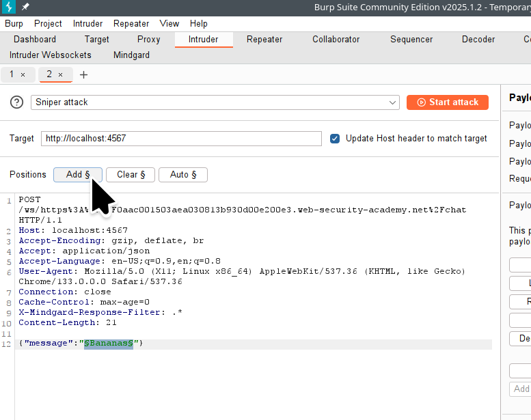The width and height of the screenshot is (531, 420).
Task: Open the Sniper attack type dropdown
Action: point(215,102)
